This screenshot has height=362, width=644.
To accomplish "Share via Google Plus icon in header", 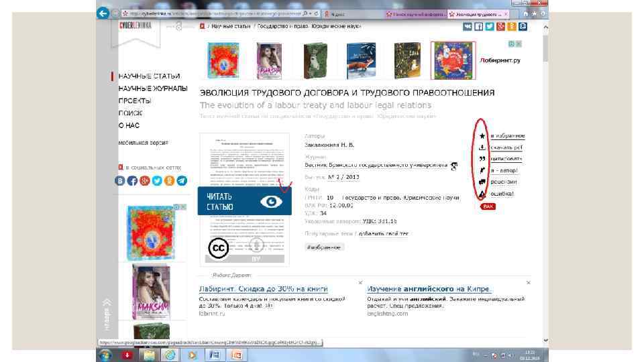I will (x=500, y=27).
